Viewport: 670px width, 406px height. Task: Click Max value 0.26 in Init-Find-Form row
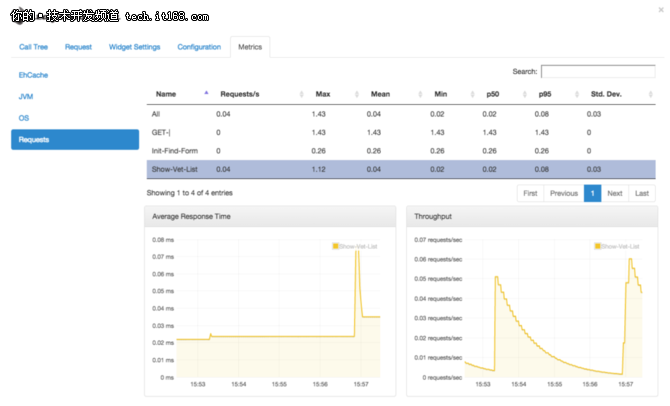tap(318, 151)
